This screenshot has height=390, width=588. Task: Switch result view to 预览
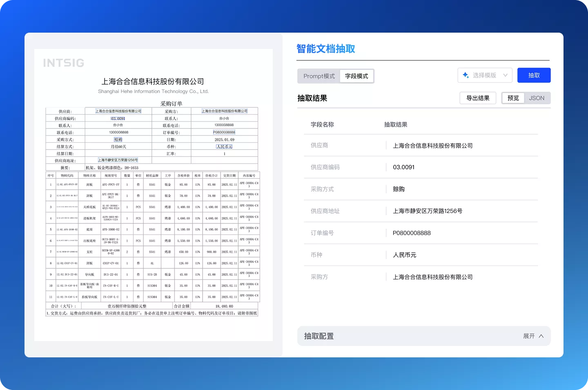click(x=513, y=98)
